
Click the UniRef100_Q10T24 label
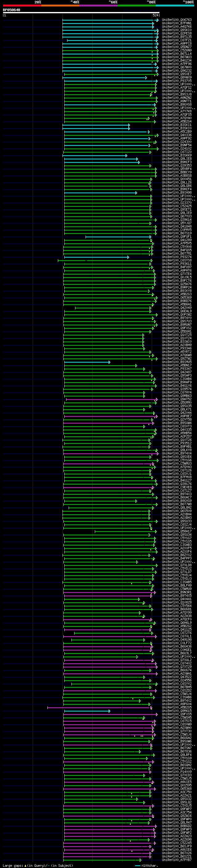coord(177,338)
